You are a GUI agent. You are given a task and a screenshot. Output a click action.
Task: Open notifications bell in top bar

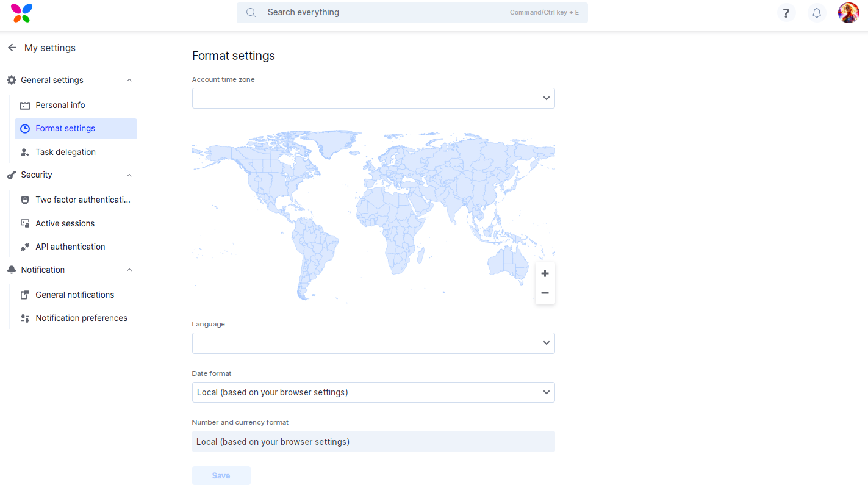pos(817,13)
